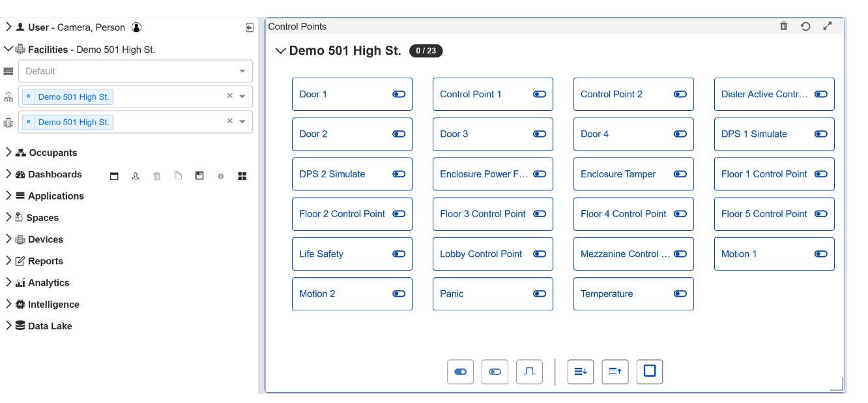Click the user profile icon next to Camera, Person
The height and width of the screenshot is (403, 868).
click(136, 27)
